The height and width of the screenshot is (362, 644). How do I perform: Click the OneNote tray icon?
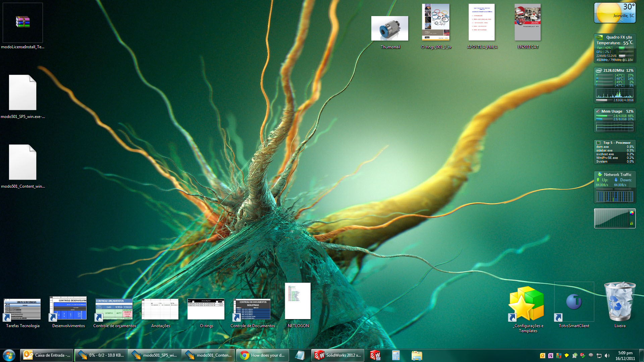[x=550, y=356]
